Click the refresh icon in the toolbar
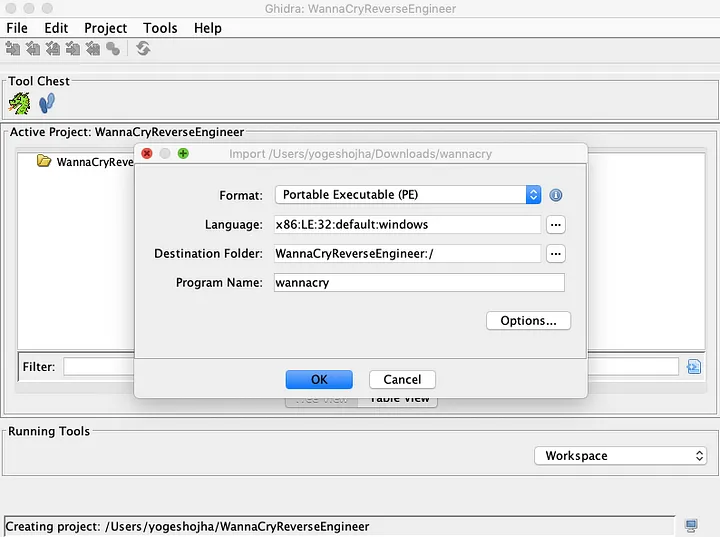 (143, 49)
